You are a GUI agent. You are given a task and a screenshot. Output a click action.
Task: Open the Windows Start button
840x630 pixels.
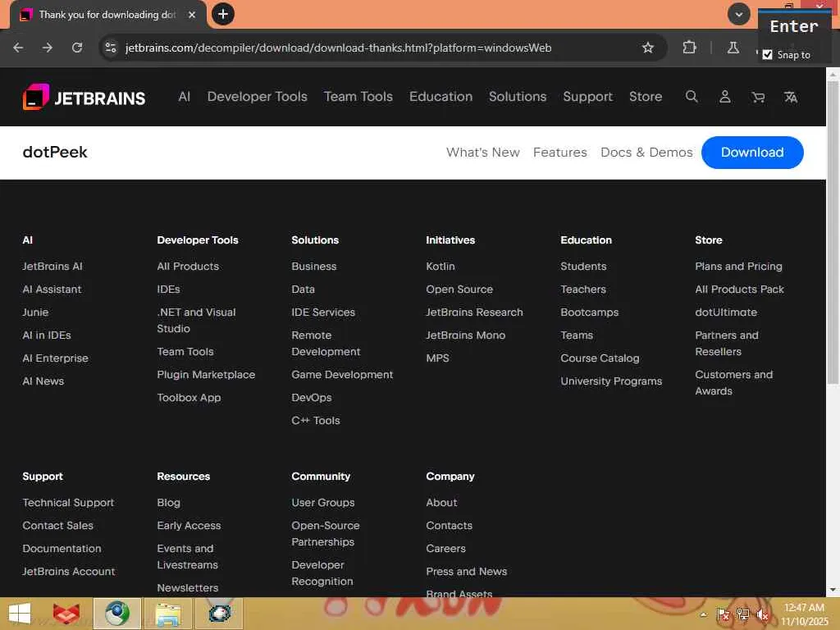tap(20, 614)
